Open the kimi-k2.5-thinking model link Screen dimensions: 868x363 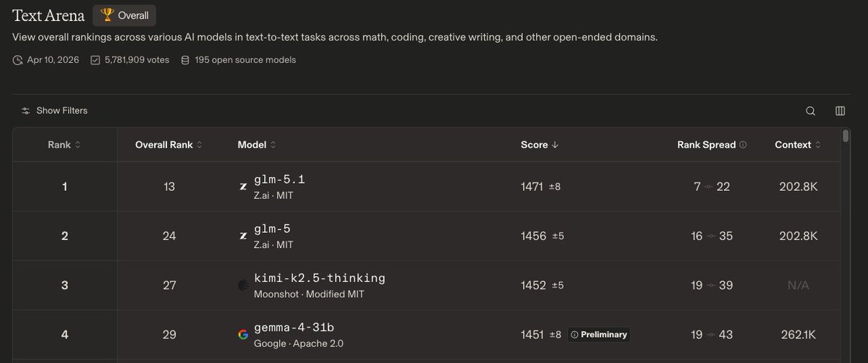click(x=319, y=278)
